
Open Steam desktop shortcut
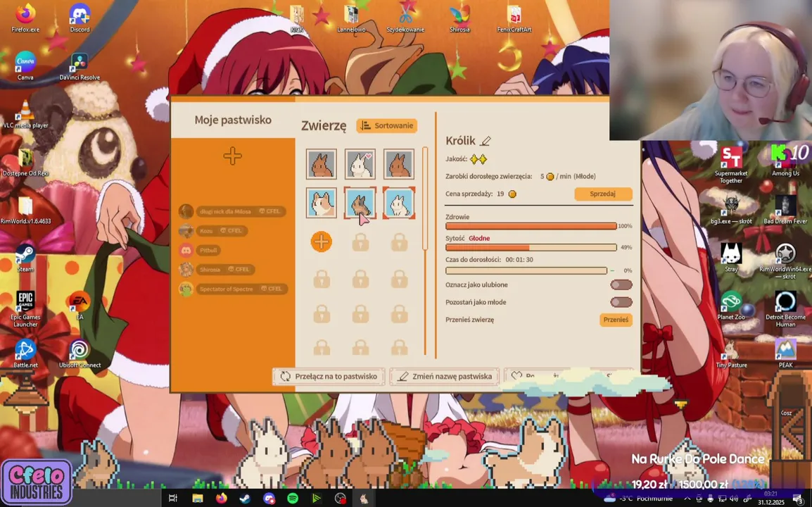pyautogui.click(x=25, y=258)
